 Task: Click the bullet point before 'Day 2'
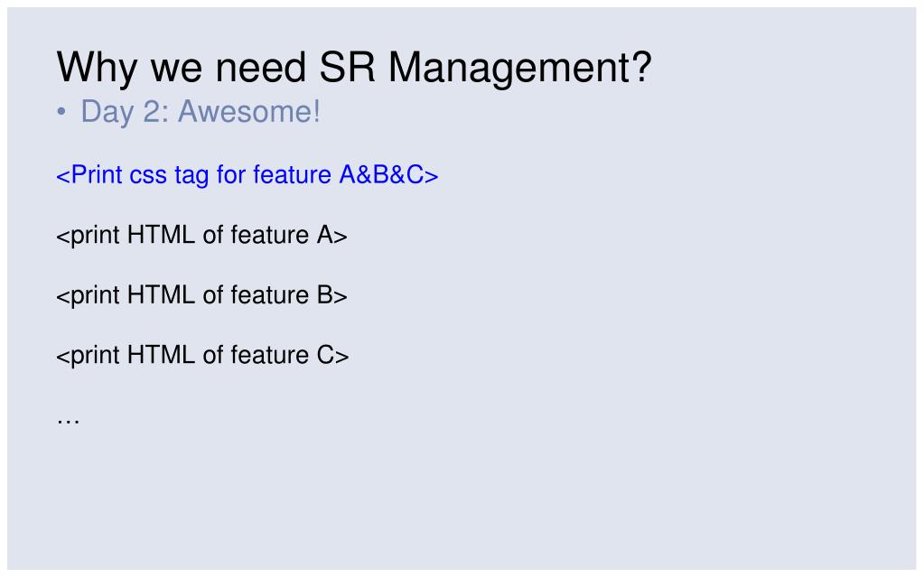[61, 112]
